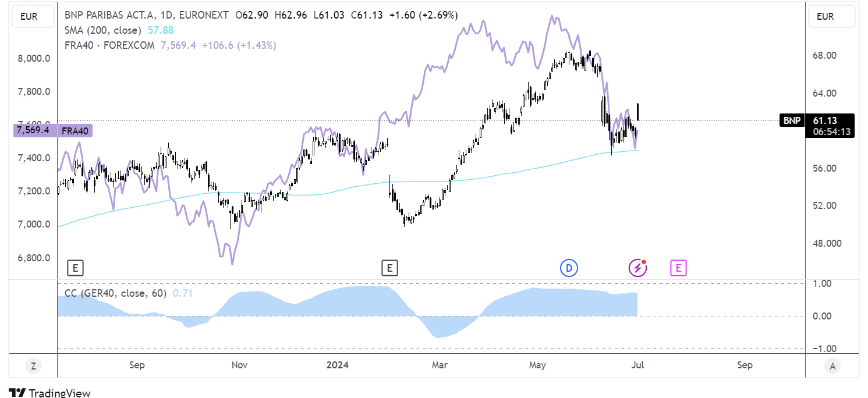Click the 8,000.0 level on left price scale

(34, 58)
